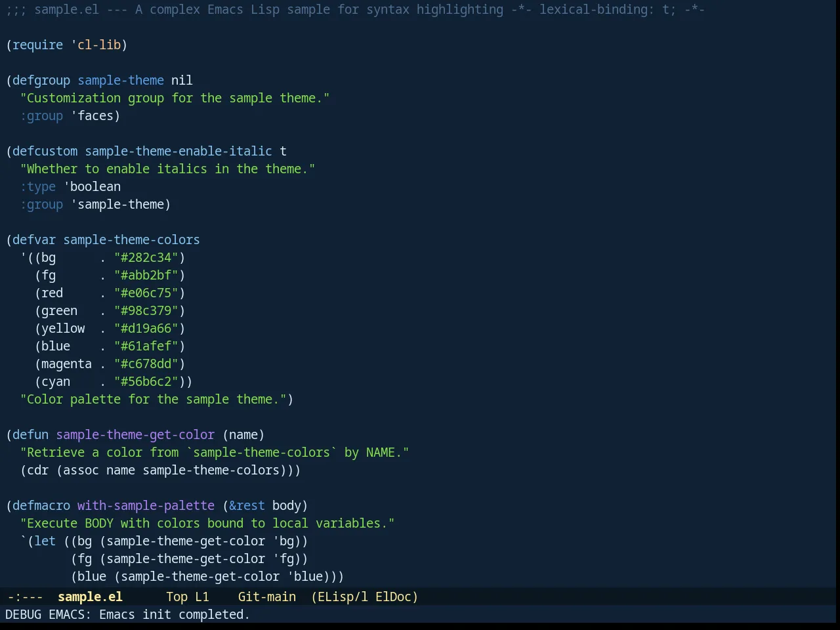Click 'sample-theme-colors' in the defvar line

click(x=131, y=240)
